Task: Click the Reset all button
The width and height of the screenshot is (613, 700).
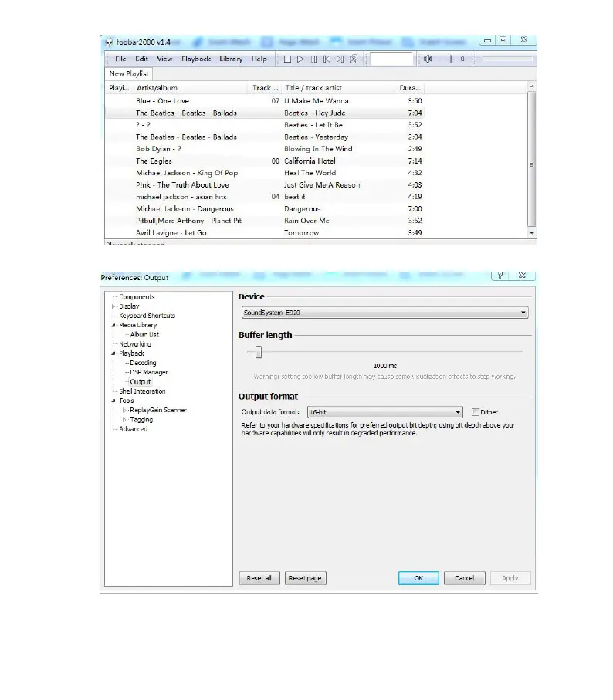Action: 259,578
